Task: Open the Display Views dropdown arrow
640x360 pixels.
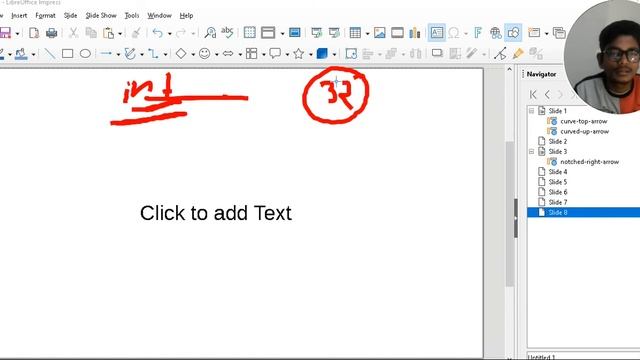Action: pos(282,33)
